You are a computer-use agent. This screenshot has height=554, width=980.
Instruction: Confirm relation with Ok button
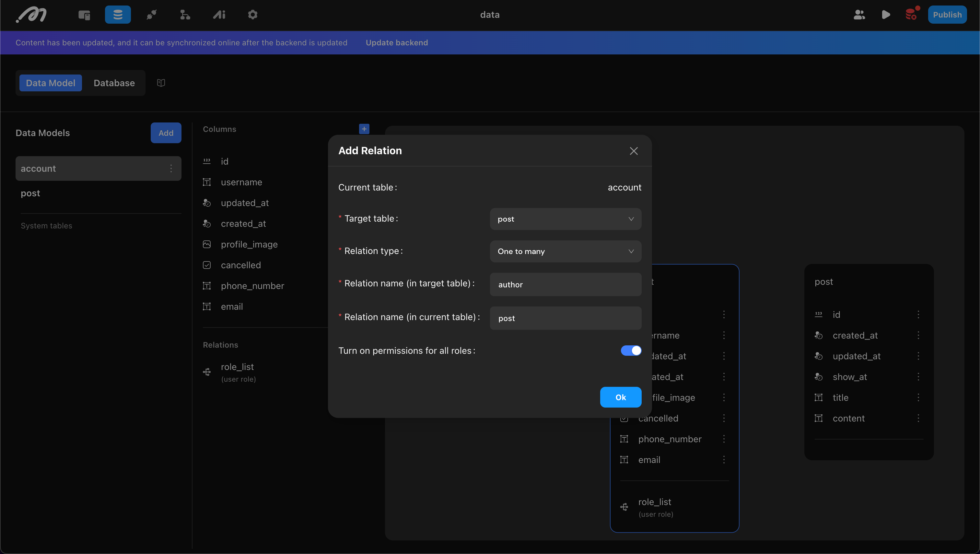coord(621,397)
